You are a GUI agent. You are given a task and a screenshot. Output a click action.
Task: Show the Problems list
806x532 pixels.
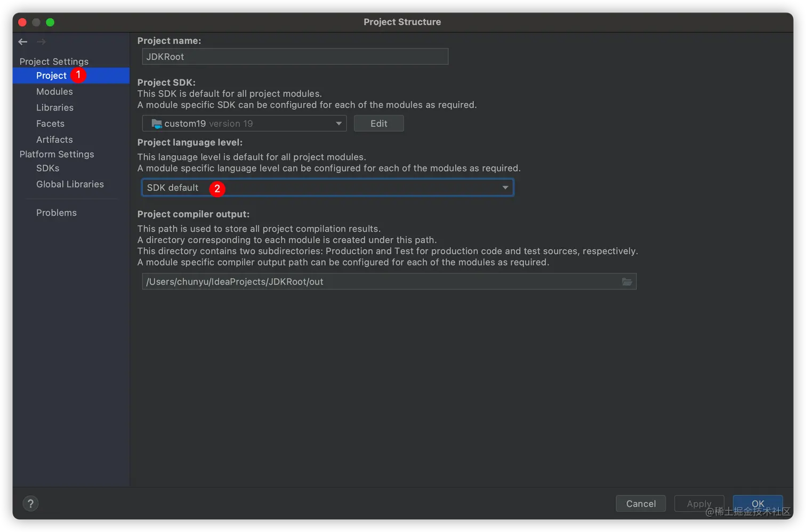point(57,213)
